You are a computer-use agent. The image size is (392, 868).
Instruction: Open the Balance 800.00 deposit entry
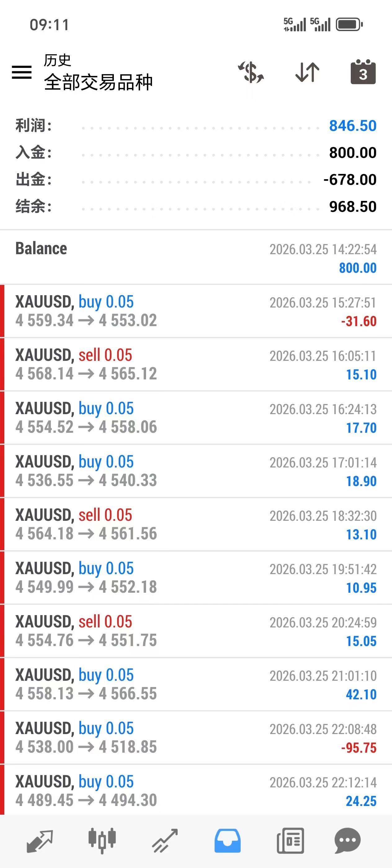coord(196,258)
